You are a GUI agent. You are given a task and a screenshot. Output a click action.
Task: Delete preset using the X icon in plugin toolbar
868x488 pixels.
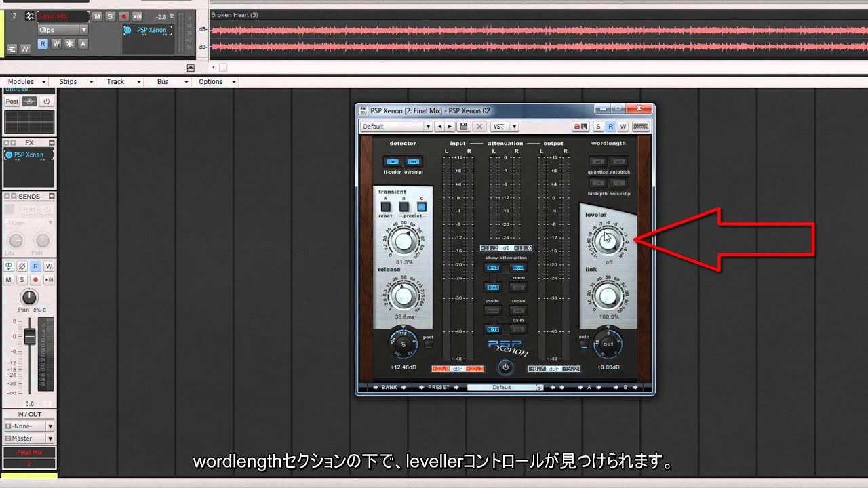pos(479,127)
